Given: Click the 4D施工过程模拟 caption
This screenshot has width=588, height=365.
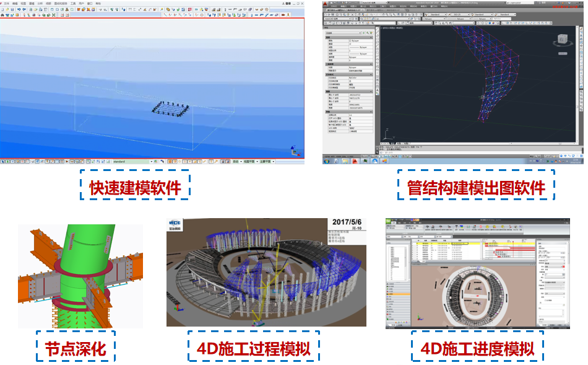Looking at the screenshot, I should pyautogui.click(x=254, y=349).
